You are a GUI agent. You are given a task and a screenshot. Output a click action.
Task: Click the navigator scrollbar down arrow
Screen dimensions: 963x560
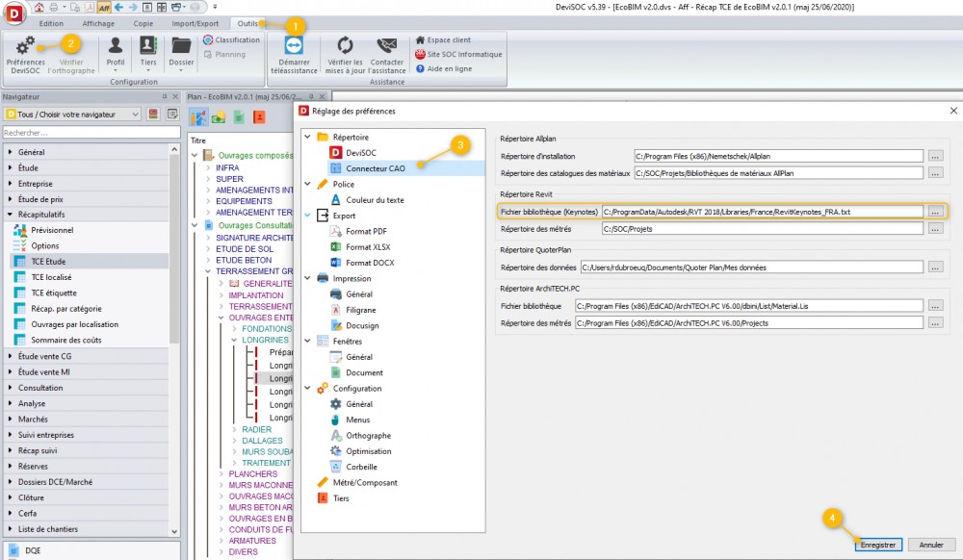click(174, 532)
